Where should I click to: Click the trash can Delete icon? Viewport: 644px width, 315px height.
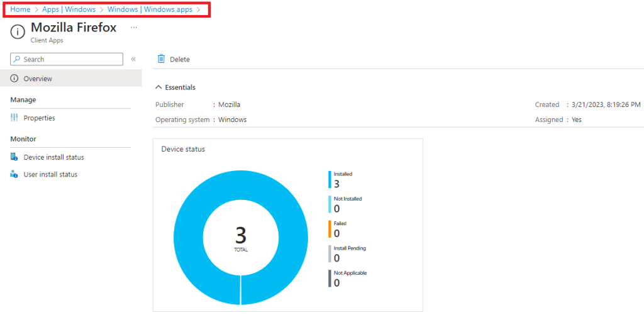click(162, 59)
